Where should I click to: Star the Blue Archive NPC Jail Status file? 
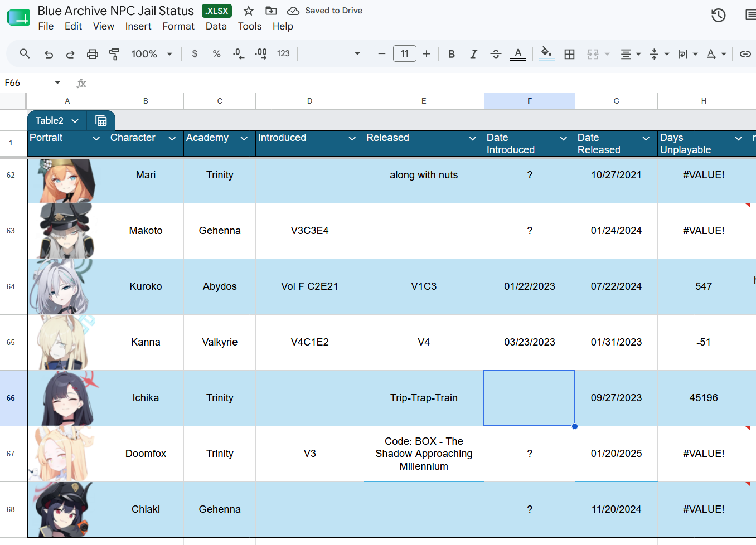[x=249, y=11]
